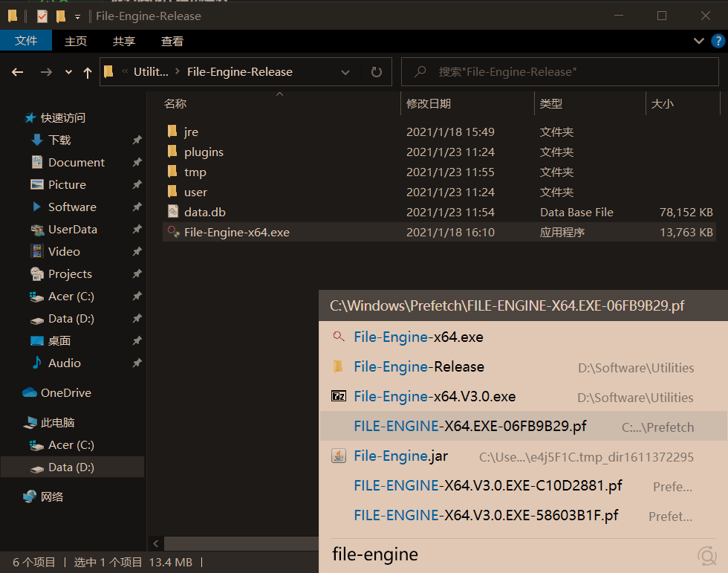Open OneDrive in the navigation pane
This screenshot has height=573, width=728.
click(x=65, y=393)
